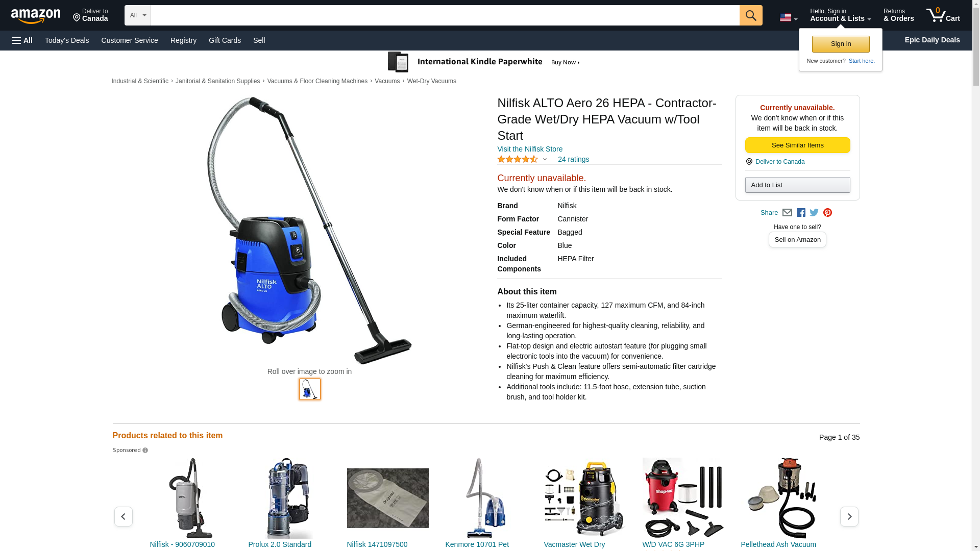Viewport: 980px width, 551px height.
Task: Focus the Amazon search input field
Action: [445, 15]
